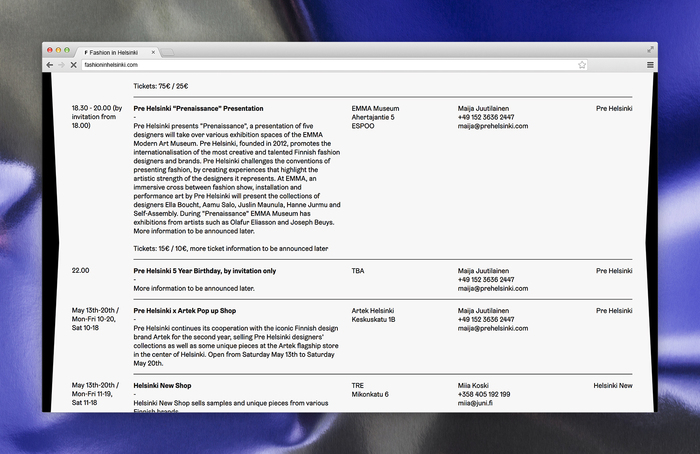Open the Chrome hamburger menu
Image resolution: width=700 pixels, height=454 pixels.
[x=650, y=65]
